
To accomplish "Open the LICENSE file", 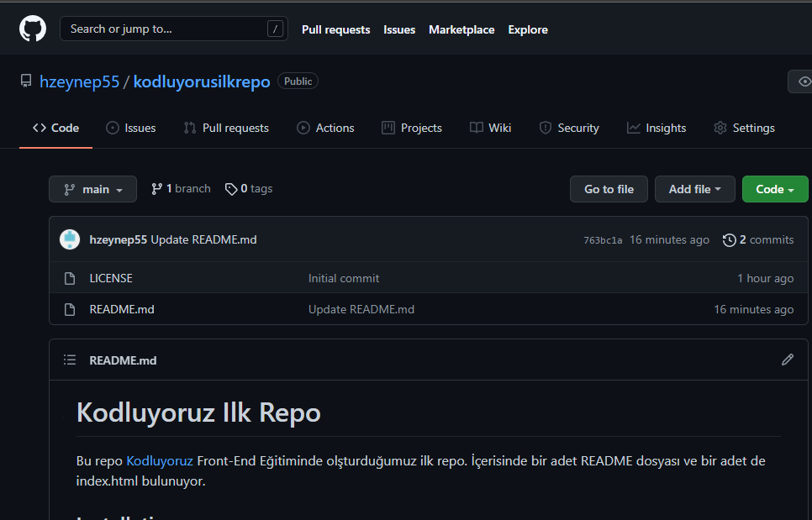I will 111,278.
